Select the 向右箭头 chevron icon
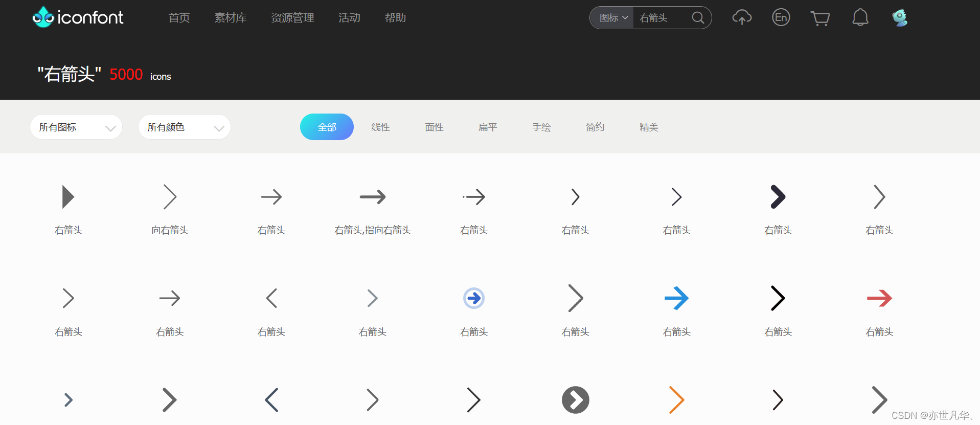Viewport: 980px width, 425px height. tap(170, 197)
